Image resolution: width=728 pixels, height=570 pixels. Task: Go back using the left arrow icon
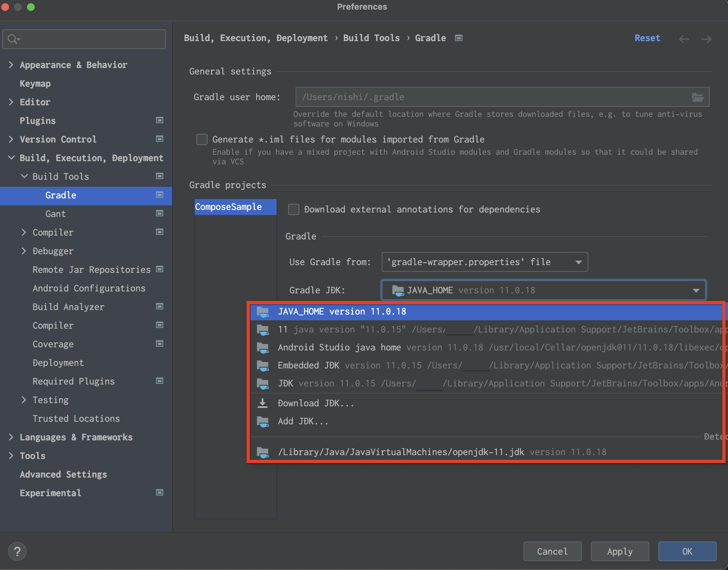[684, 39]
